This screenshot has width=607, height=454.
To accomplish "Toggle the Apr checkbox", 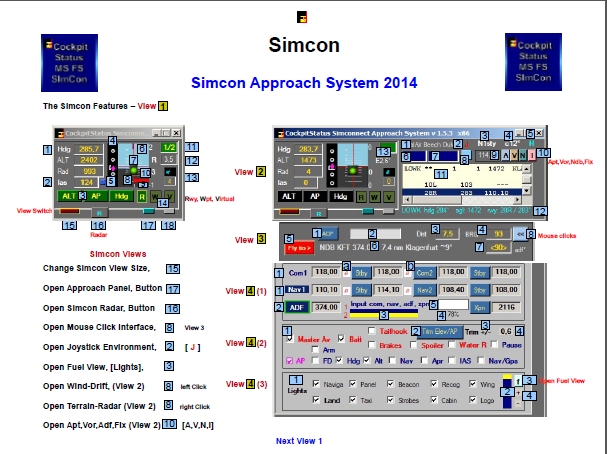I will coord(424,361).
